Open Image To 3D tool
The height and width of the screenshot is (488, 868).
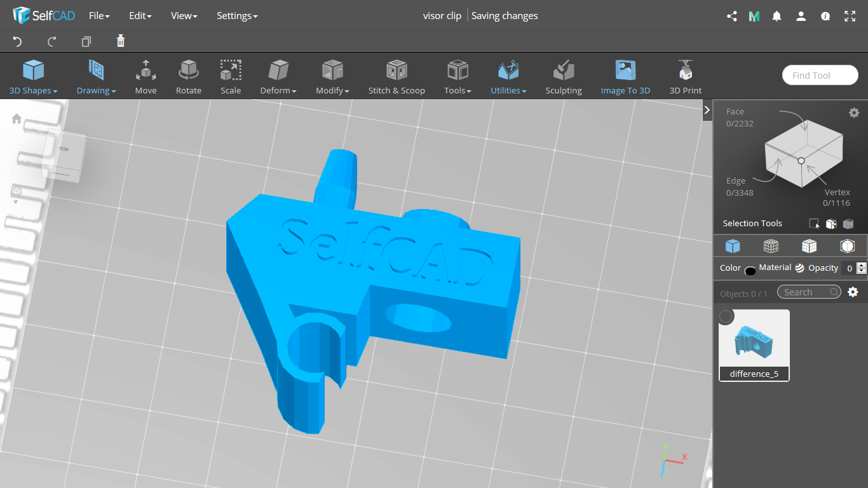tap(625, 77)
